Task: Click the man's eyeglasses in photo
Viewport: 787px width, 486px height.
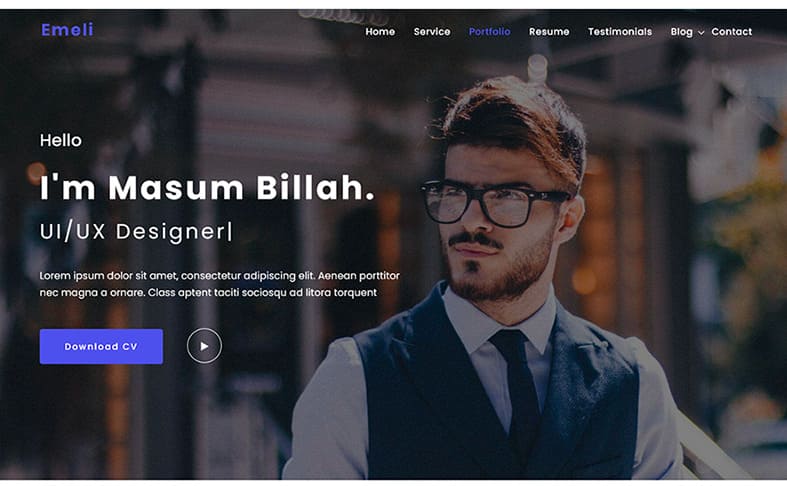Action: tap(493, 202)
